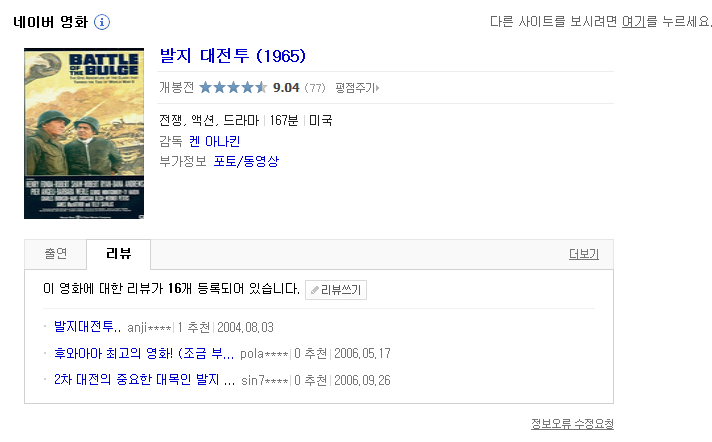Open director link 켄 아나킨

pyautogui.click(x=214, y=141)
